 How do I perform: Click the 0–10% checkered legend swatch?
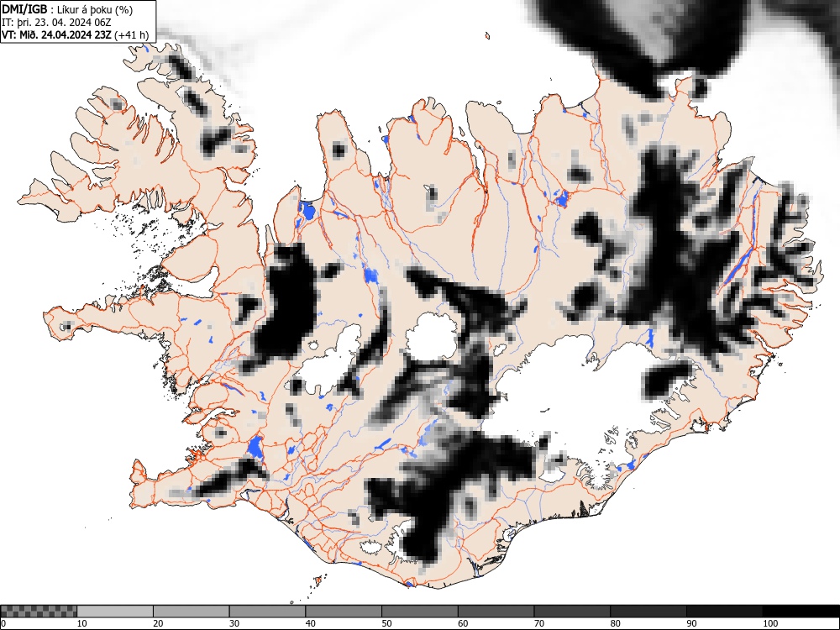(x=39, y=612)
